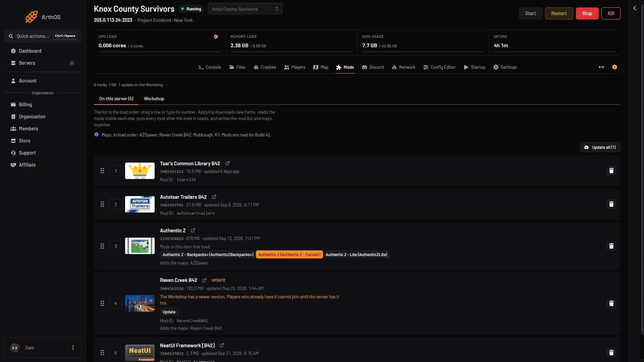644x362 pixels.
Task: Open the Store page
Action: click(43, 141)
